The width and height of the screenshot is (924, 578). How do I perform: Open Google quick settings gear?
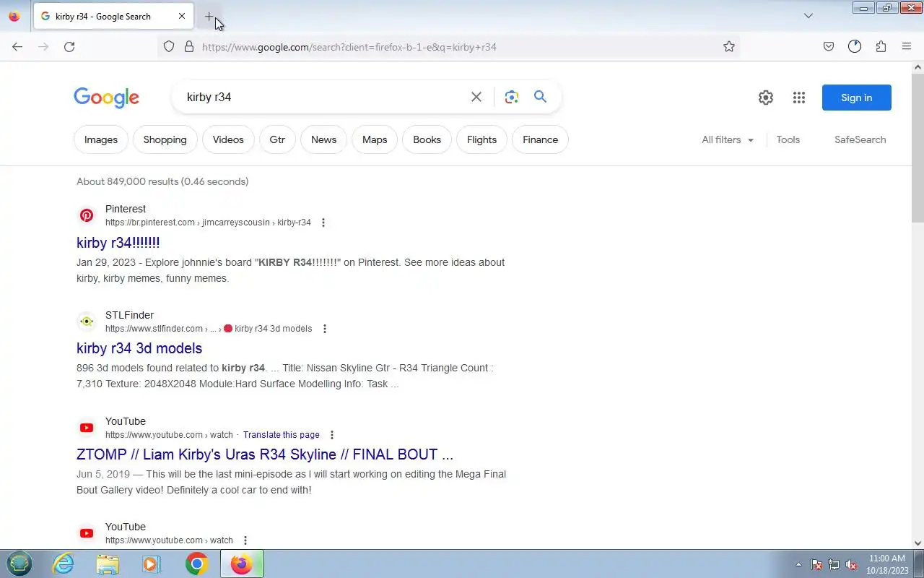coord(766,98)
